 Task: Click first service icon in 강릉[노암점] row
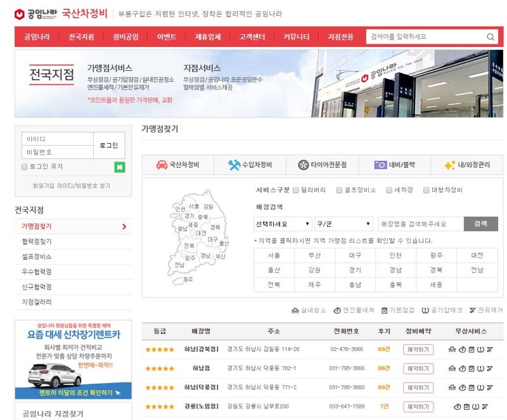click(x=457, y=407)
